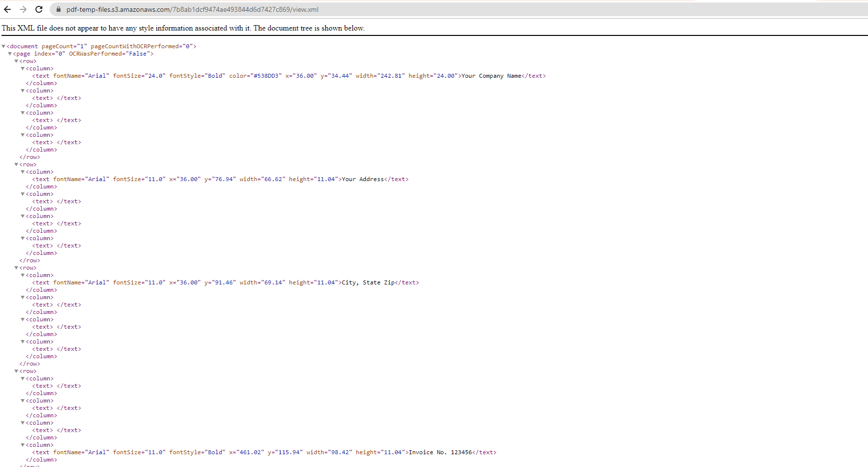This screenshot has width=868, height=467.
Task: Click the pageCountWithOCRPerformed="0" attribute
Action: tap(142, 46)
